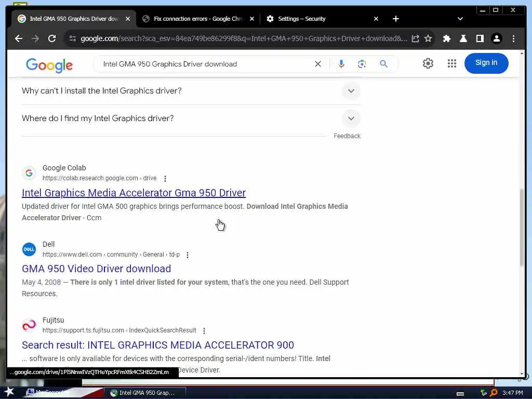Click the forward navigation arrow
This screenshot has height=399, width=532.
[35, 38]
